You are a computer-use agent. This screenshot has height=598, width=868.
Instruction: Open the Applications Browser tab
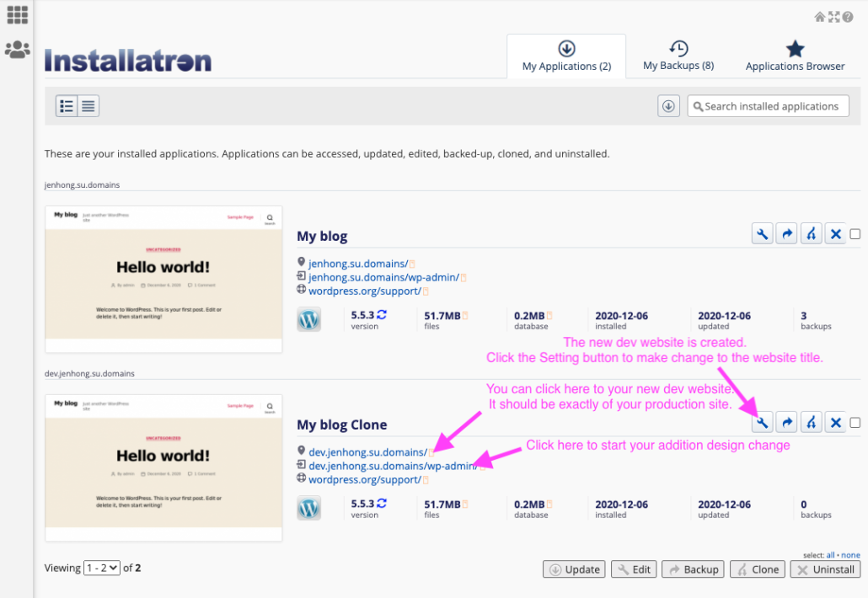click(795, 56)
